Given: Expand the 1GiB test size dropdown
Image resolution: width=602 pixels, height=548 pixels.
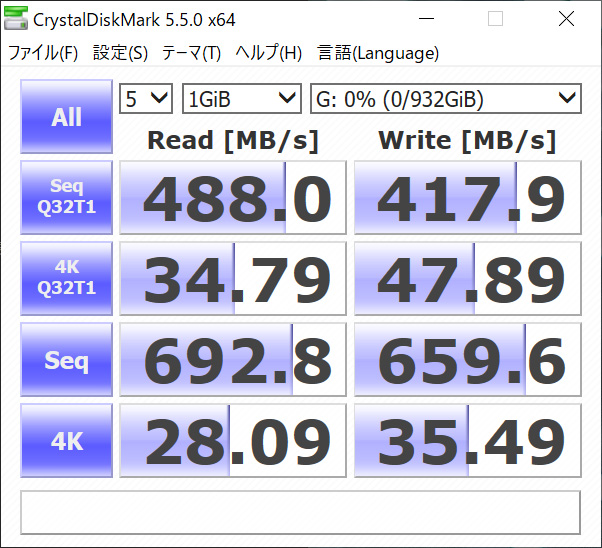Looking at the screenshot, I should coord(241,99).
